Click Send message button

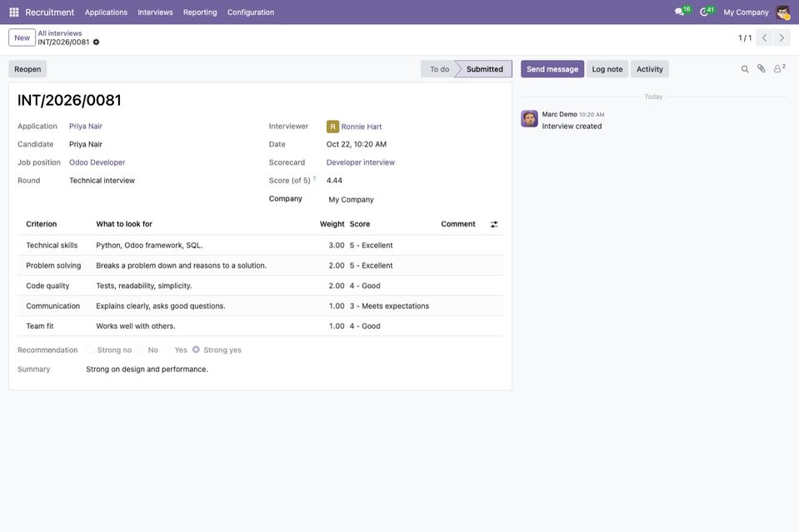pyautogui.click(x=552, y=69)
